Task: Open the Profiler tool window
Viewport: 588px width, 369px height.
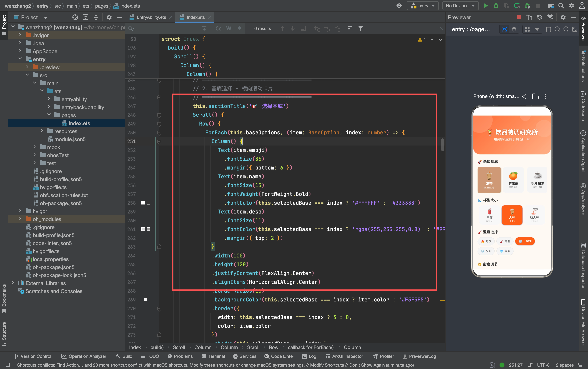Action: [x=383, y=356]
